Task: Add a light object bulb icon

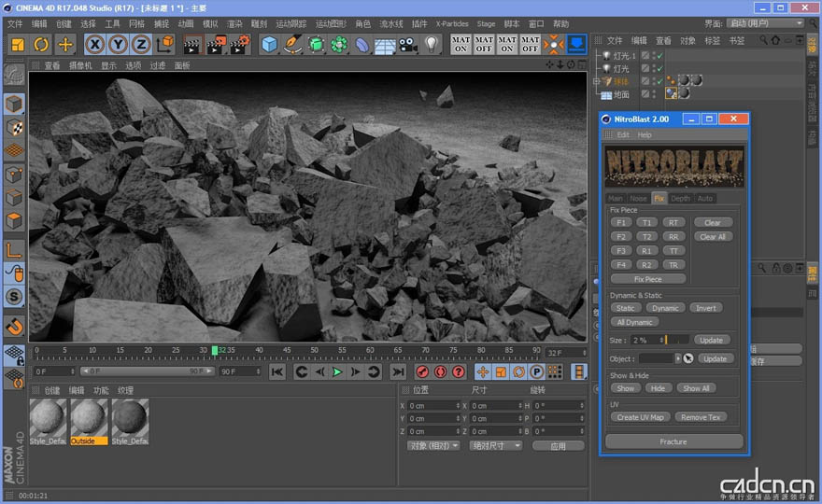Action: tap(431, 45)
